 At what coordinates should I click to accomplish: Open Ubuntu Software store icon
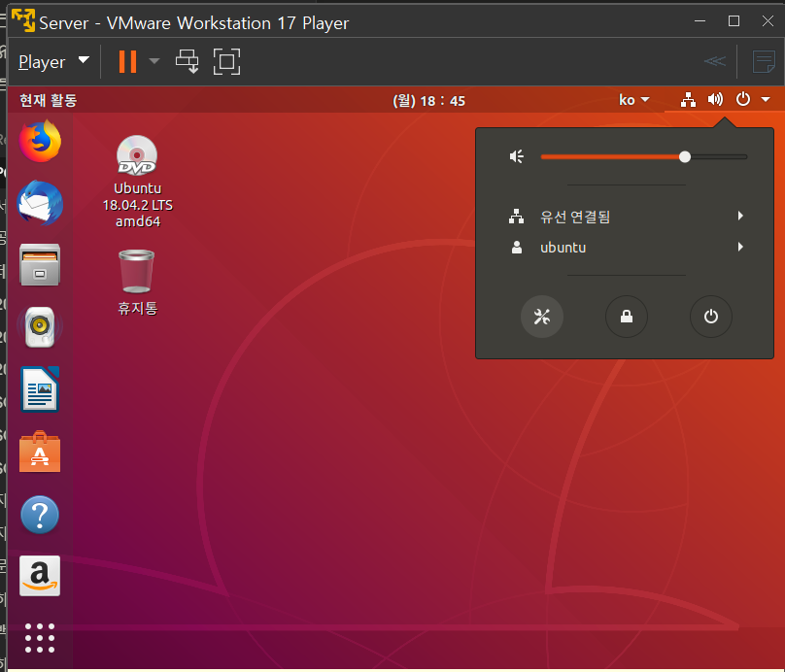tap(40, 452)
